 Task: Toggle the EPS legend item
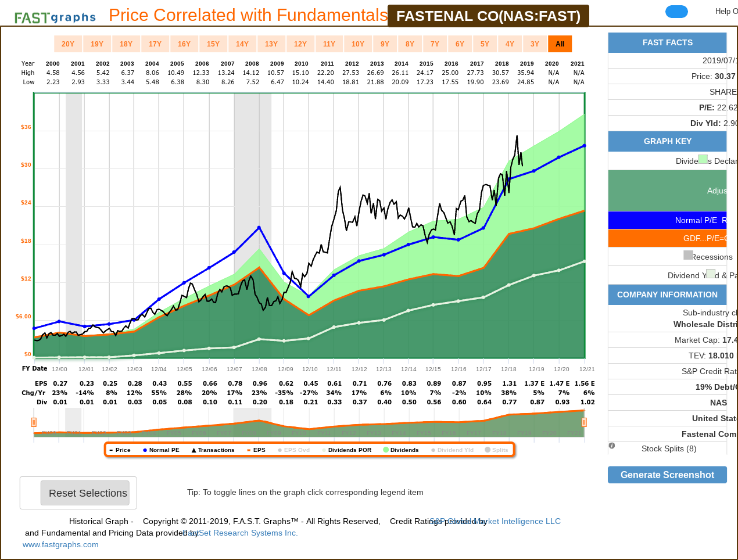[x=256, y=450]
